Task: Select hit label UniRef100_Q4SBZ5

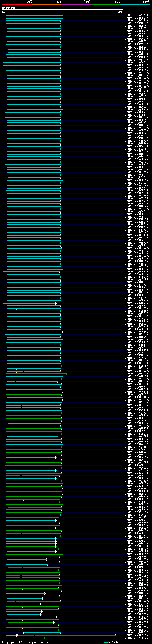Action: tap(136, 436)
